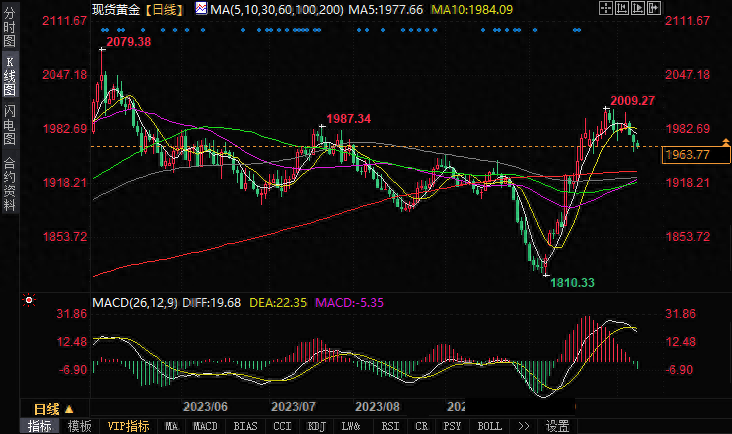
Task: Switch to the K线图 view
Action: point(9,76)
